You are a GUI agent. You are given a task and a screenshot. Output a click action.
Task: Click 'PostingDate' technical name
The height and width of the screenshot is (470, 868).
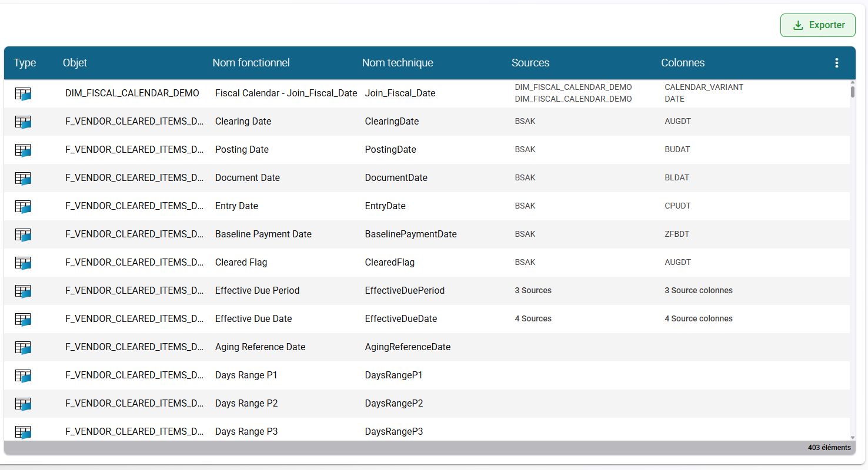[x=390, y=149]
